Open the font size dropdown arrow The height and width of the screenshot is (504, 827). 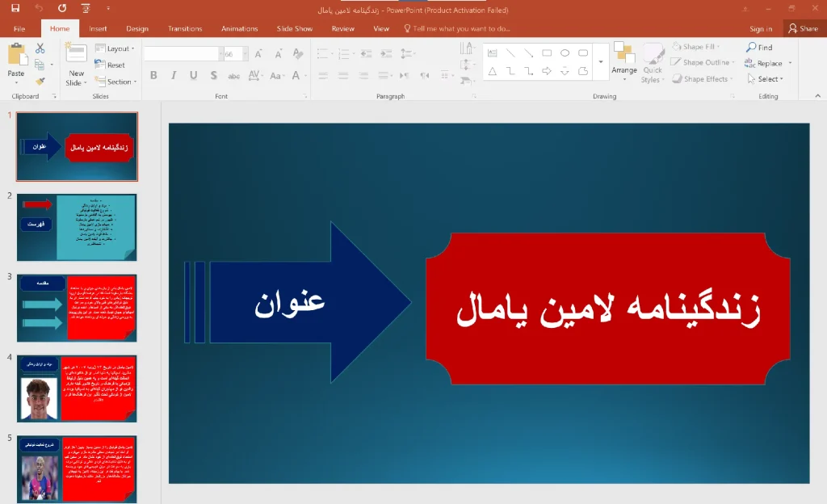pos(246,54)
